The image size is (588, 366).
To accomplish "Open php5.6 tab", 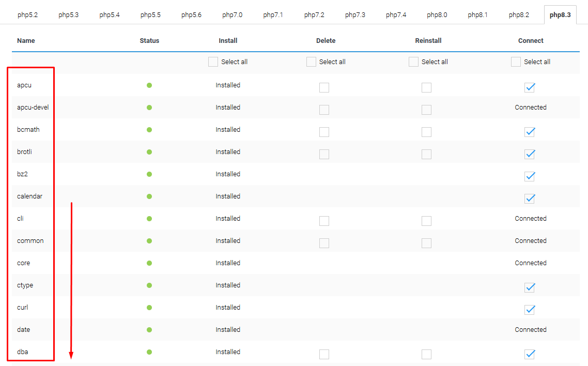I will coord(191,14).
